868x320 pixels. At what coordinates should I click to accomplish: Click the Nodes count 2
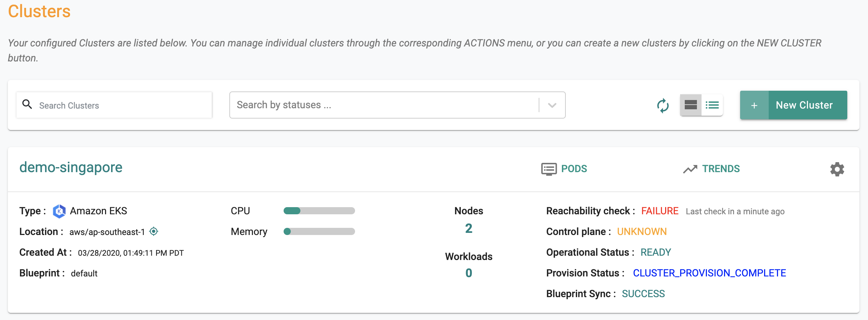pos(469,228)
